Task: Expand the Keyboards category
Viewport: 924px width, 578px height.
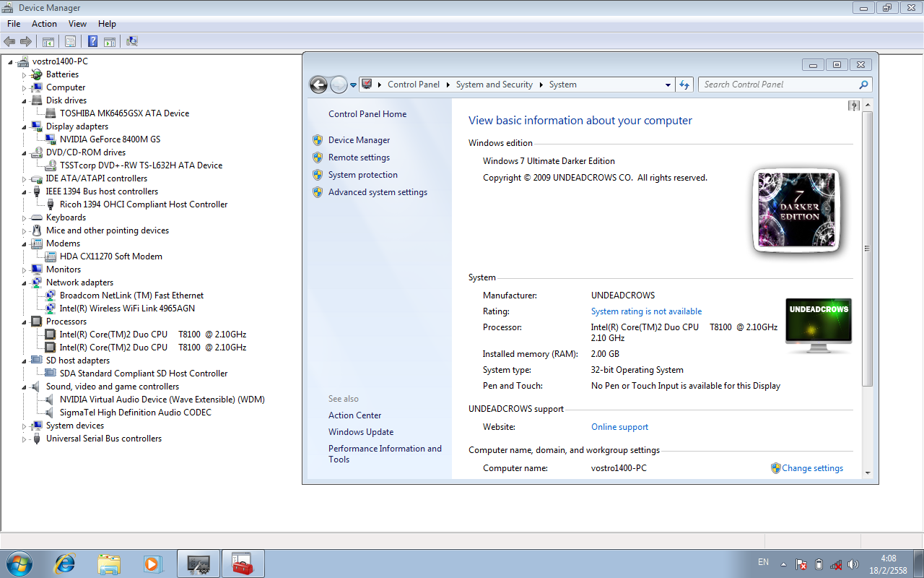Action: tap(24, 217)
